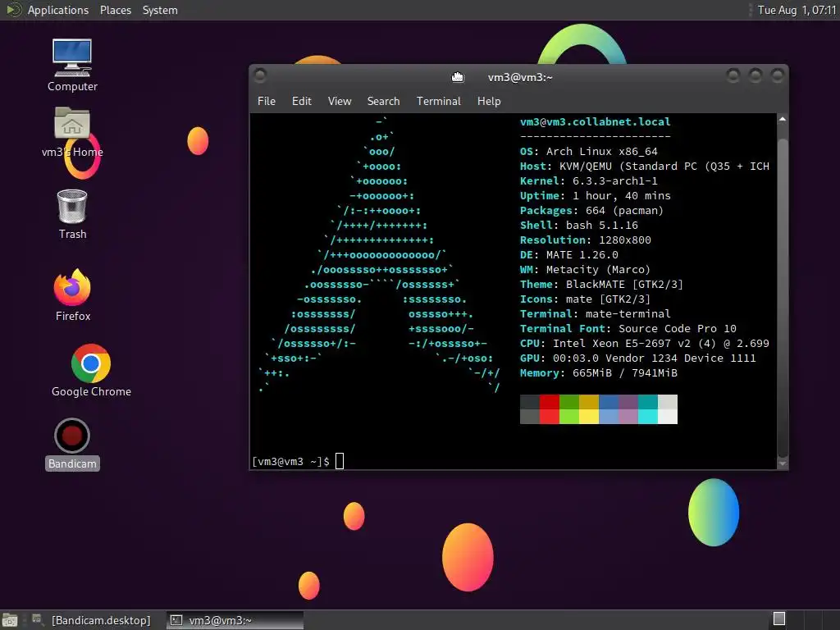Screen dimensions: 840x630
Task: Click the terminal scrollbar up arrow
Action: tap(782, 120)
